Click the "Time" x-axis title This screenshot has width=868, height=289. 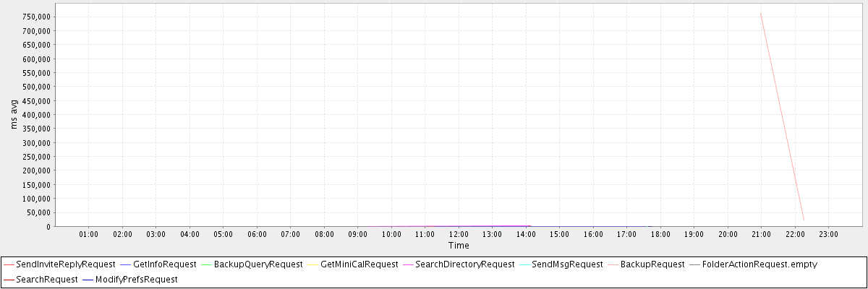(x=458, y=246)
